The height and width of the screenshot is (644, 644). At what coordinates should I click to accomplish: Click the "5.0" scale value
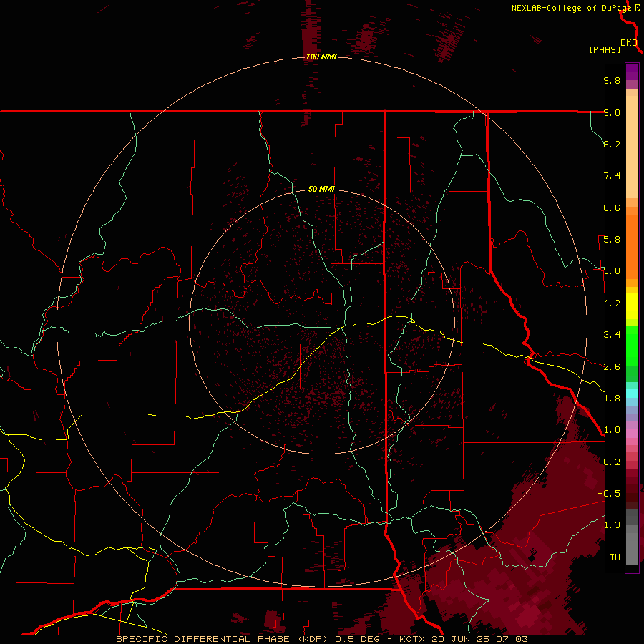[x=612, y=271]
